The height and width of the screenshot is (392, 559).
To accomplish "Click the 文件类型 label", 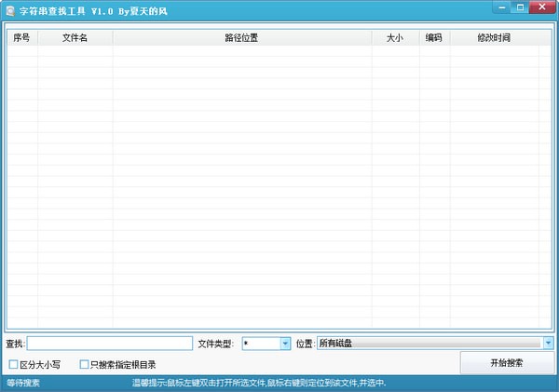I will tap(215, 344).
